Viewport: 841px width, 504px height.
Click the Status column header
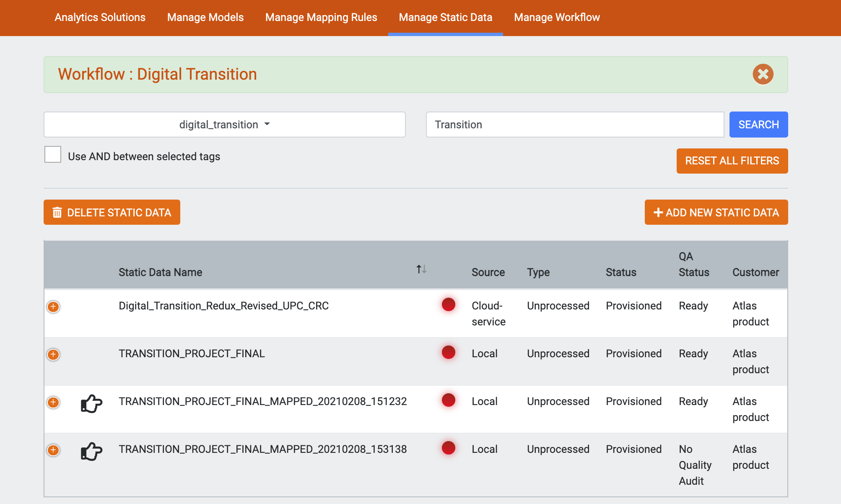tap(621, 272)
